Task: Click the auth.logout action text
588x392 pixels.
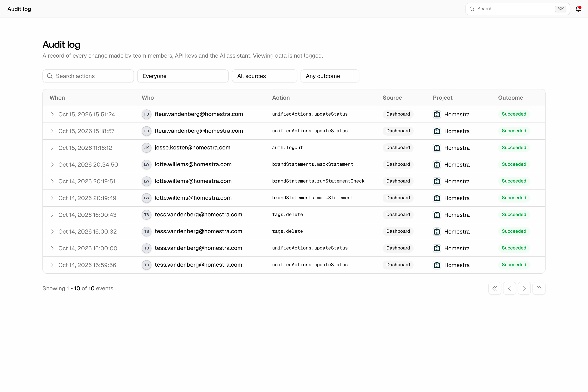Action: point(287,147)
